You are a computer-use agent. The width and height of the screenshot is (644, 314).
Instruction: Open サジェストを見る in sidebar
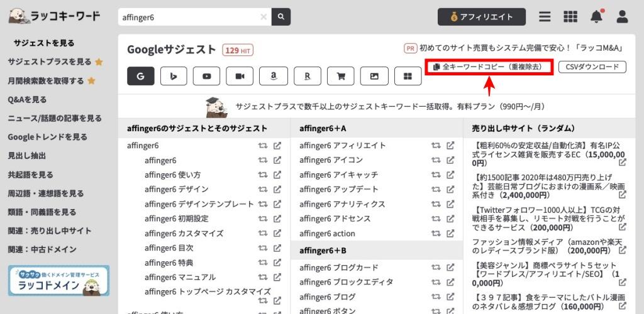click(x=44, y=43)
